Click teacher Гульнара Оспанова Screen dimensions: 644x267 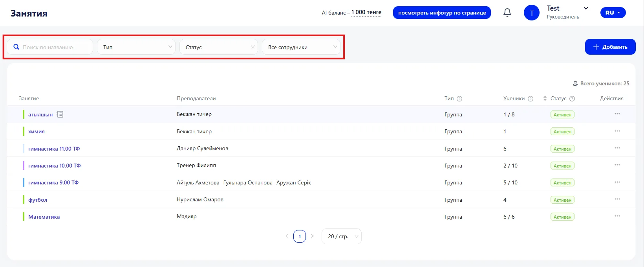pyautogui.click(x=248, y=182)
